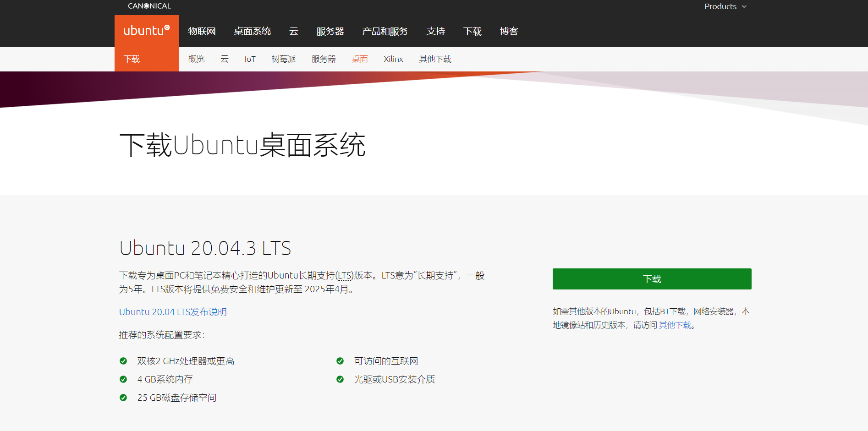Screen dimensions: 868x431
Task: Click checkmark beside 双核2 GHz处理器或更高
Action: (x=123, y=361)
